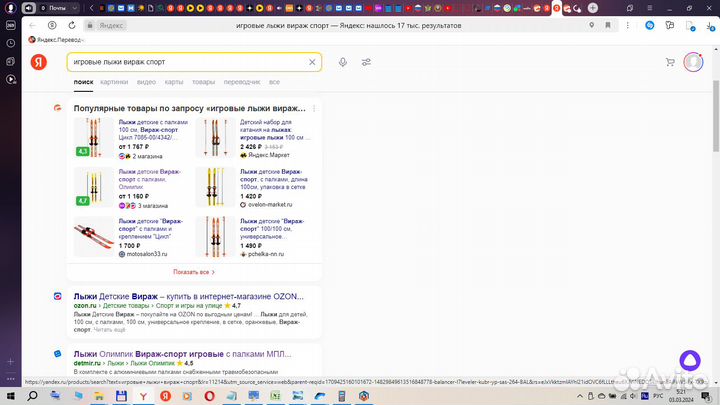The height and width of the screenshot is (405, 720).
Task: Open Яндекс.Перевод bookmark
Action: pyautogui.click(x=56, y=39)
